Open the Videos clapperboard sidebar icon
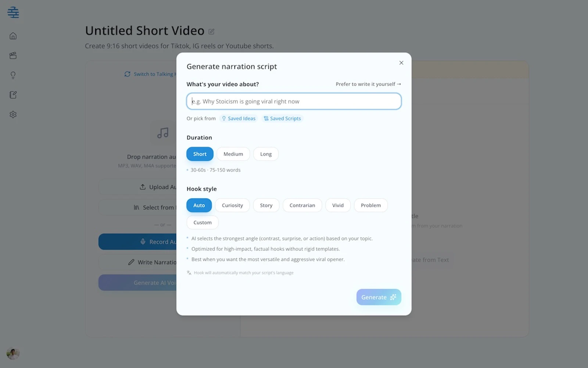Image resolution: width=588 pixels, height=368 pixels. (13, 56)
